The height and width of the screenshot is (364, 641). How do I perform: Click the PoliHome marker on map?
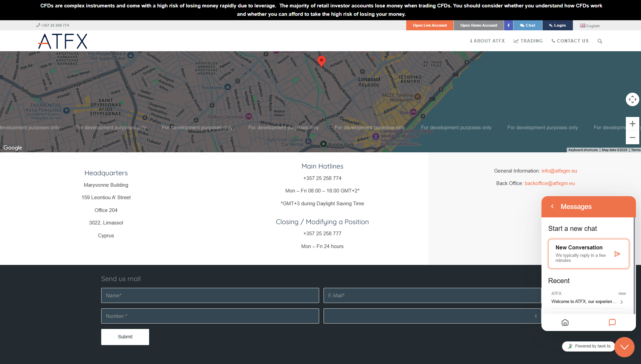coord(228,87)
